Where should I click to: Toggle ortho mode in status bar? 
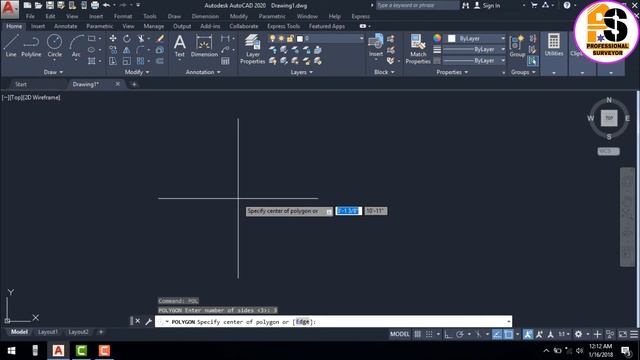[448, 334]
